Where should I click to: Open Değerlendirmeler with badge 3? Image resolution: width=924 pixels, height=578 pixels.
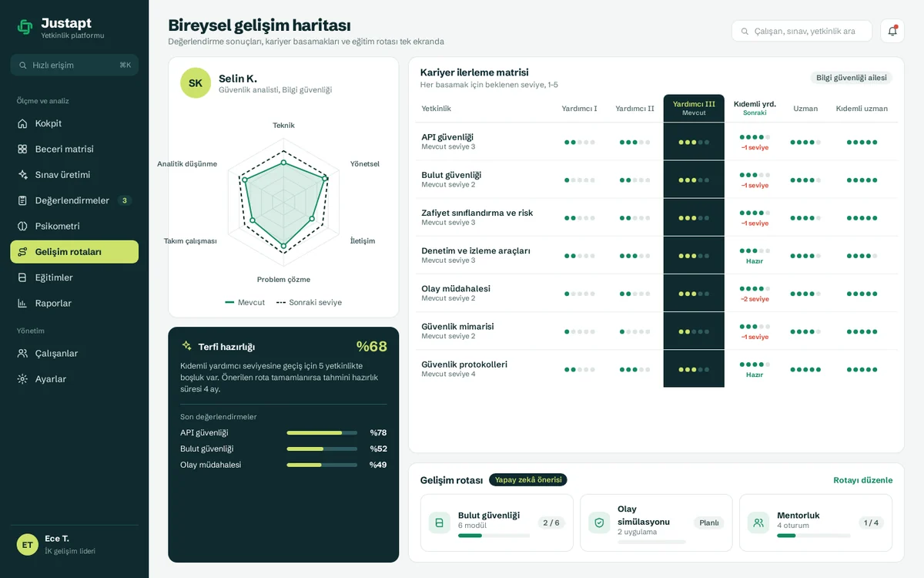(74, 200)
